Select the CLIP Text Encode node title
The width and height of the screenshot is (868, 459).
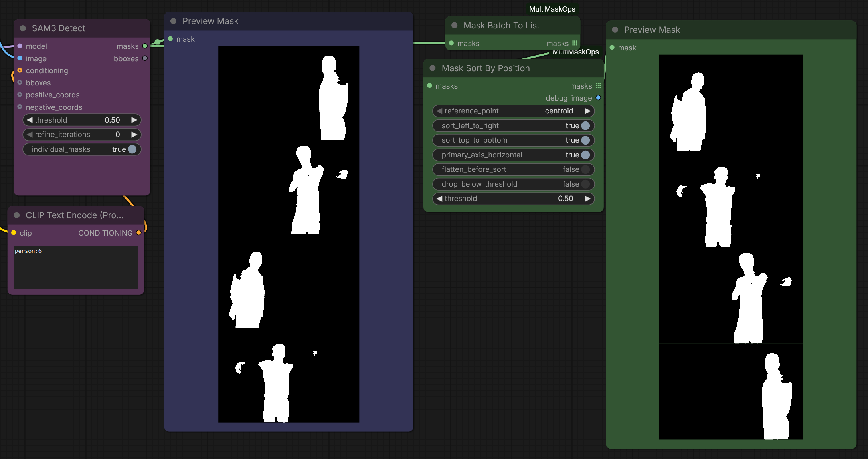tap(75, 215)
